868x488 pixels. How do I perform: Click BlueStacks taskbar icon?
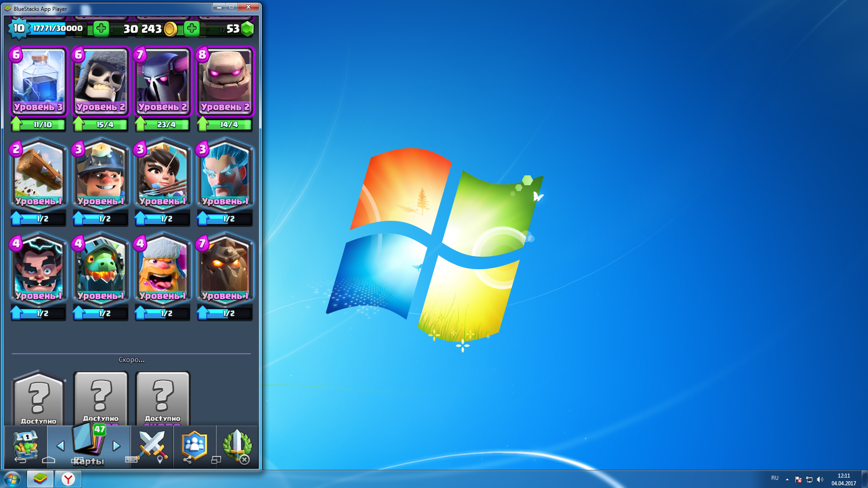point(40,479)
